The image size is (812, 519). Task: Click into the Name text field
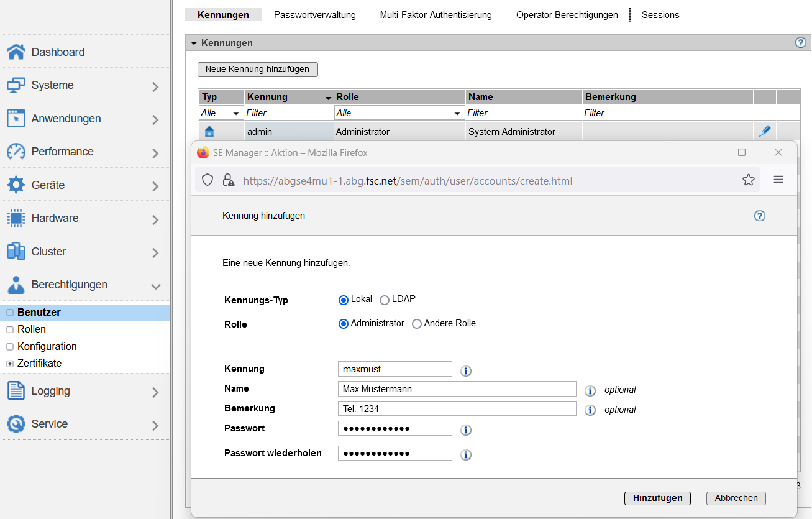[x=457, y=389]
